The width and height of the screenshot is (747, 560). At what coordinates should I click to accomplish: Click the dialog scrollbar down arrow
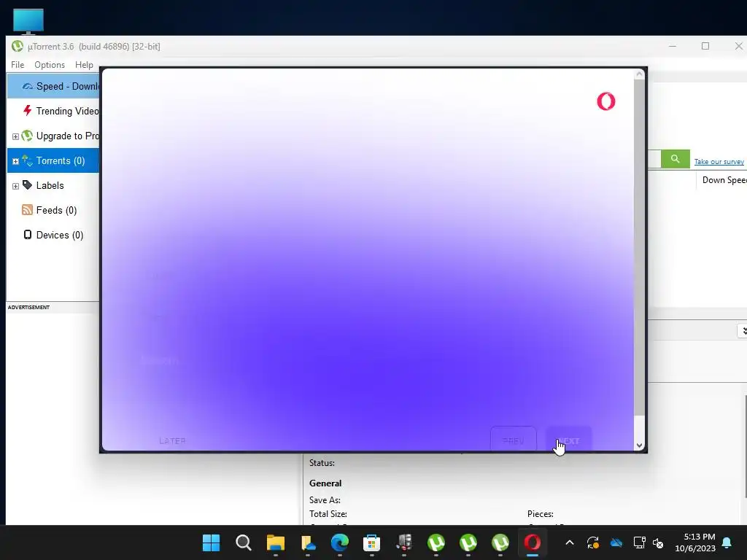pyautogui.click(x=639, y=446)
